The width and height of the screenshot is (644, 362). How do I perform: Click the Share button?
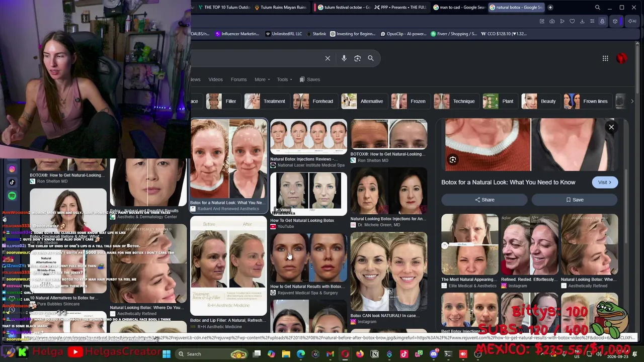(x=485, y=200)
